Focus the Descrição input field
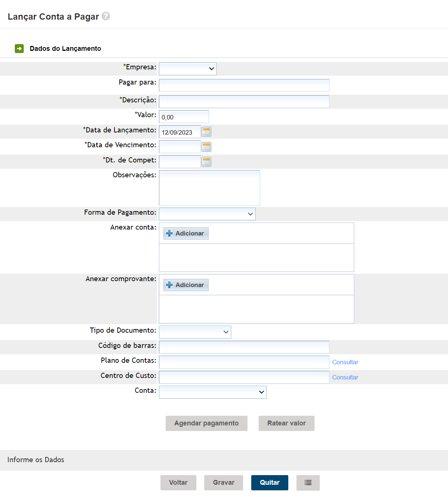Screen dimensions: 448x497 coord(244,102)
